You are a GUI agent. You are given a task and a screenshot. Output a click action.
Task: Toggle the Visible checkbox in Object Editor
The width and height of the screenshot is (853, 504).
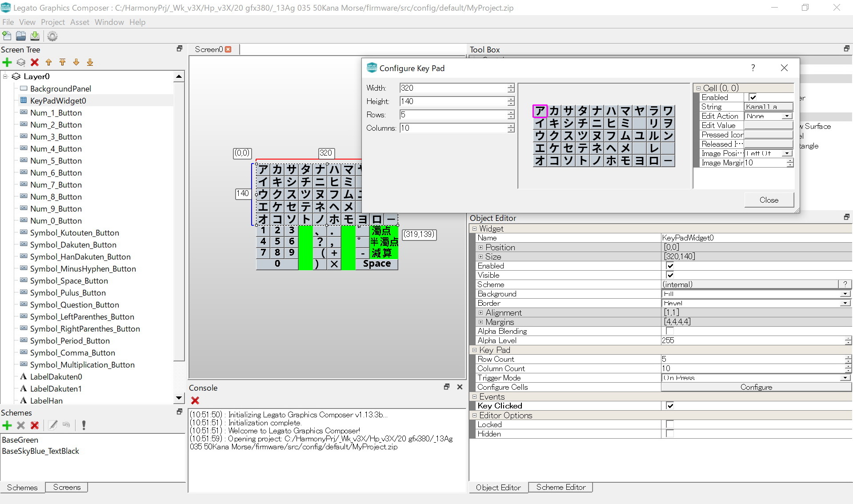pyautogui.click(x=670, y=275)
